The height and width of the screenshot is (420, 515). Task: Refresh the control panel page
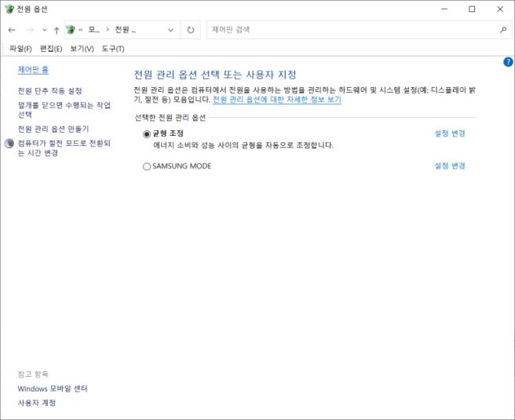pos(191,30)
